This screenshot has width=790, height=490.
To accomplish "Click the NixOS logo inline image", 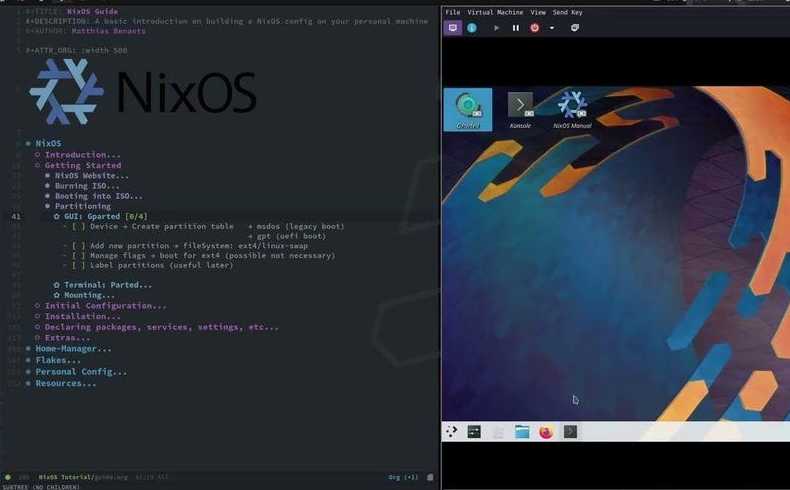I will coord(143,92).
